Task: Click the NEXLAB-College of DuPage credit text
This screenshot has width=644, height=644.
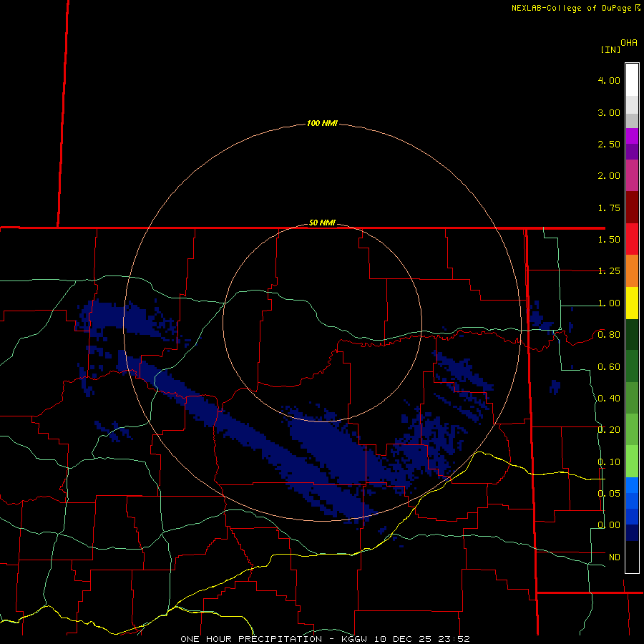Action: click(575, 8)
